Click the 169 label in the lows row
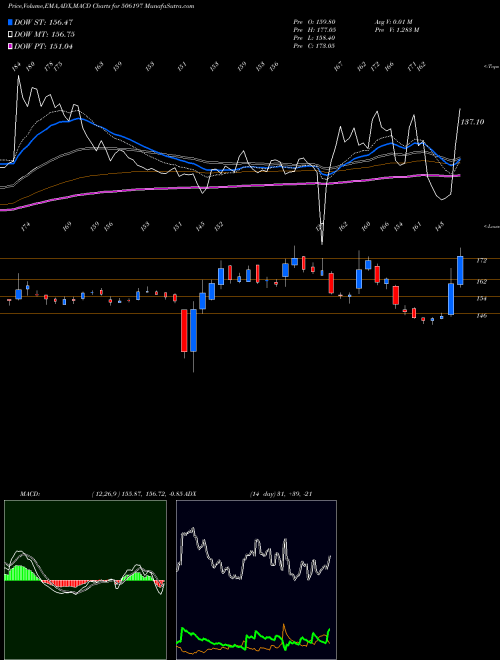This screenshot has width=500, height=660. (67, 227)
